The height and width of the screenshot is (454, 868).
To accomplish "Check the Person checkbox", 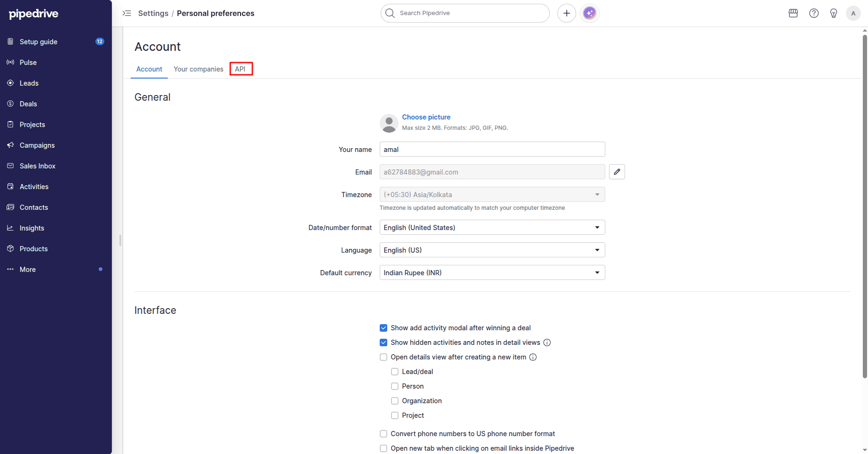I will [395, 386].
